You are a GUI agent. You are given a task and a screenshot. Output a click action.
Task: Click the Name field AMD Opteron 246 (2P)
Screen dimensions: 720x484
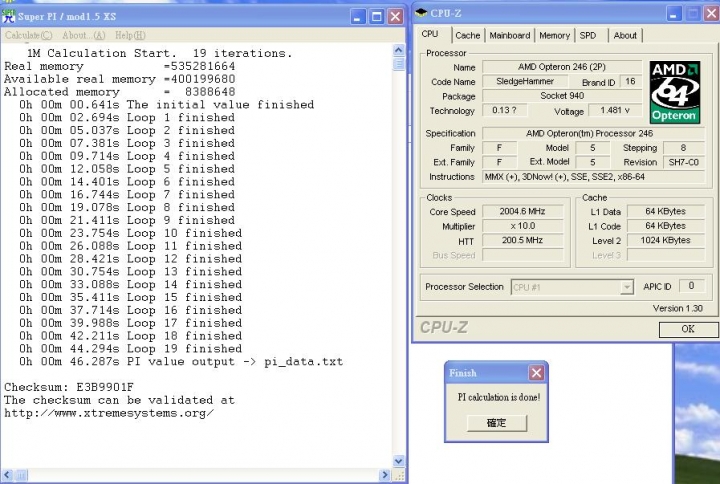coord(562,67)
